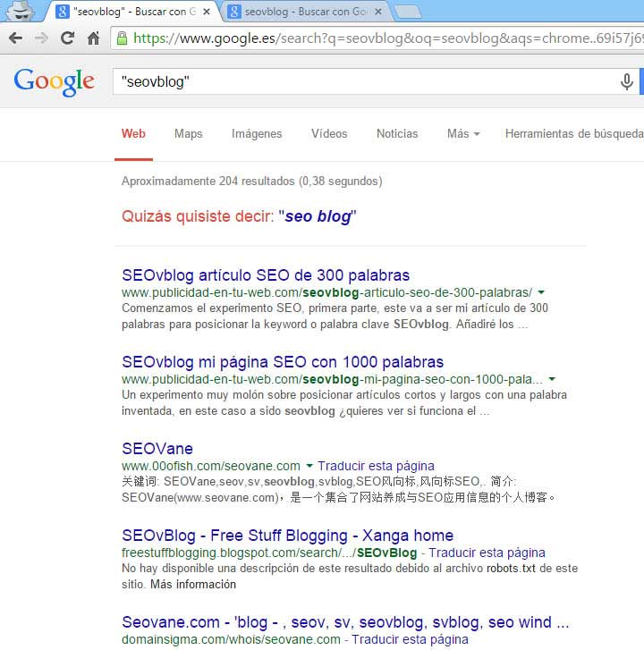Screen dimensions: 644x650
Task: Close the first "seovblog" browser tab
Action: [x=208, y=13]
